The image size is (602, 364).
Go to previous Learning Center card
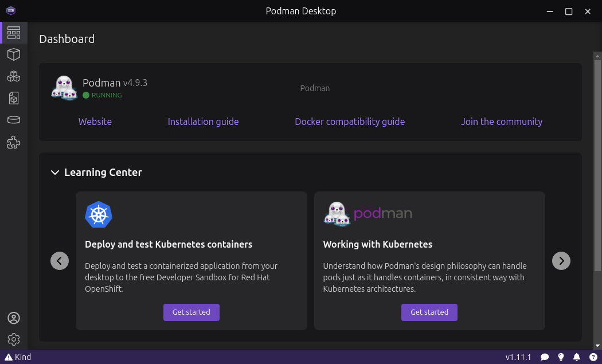coord(60,261)
